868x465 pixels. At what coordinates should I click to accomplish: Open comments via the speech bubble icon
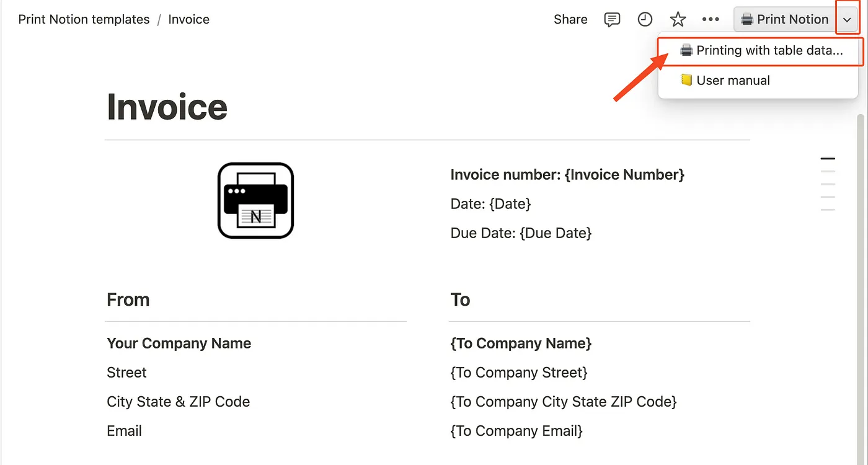coord(612,19)
